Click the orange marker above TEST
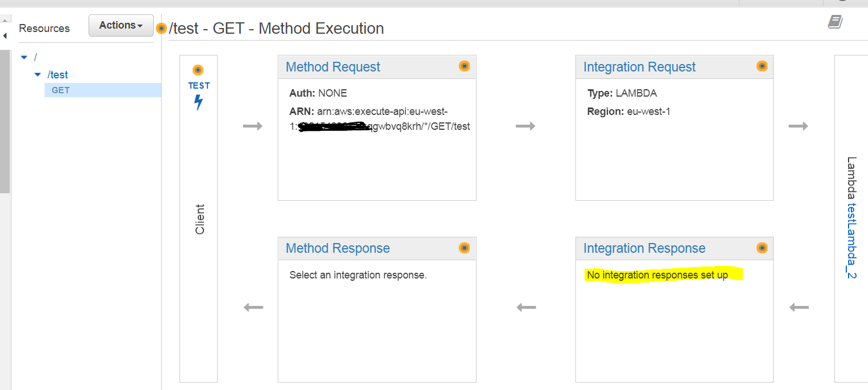The image size is (868, 390). (x=198, y=70)
